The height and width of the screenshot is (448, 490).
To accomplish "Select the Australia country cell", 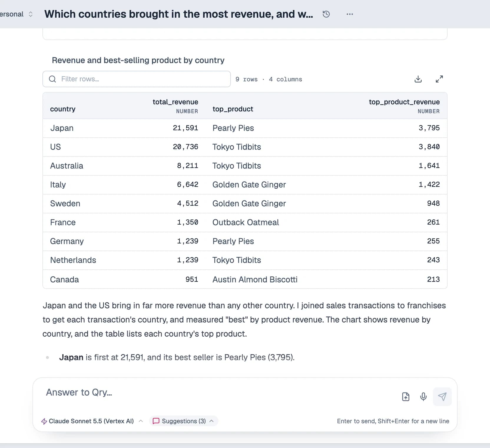I will point(67,166).
